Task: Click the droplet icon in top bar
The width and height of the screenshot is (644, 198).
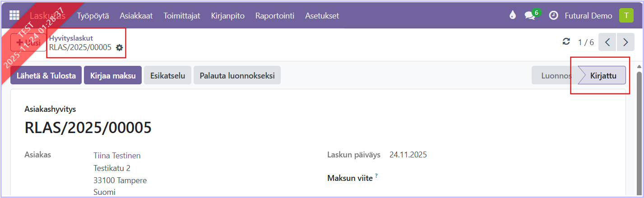Action: 512,15
